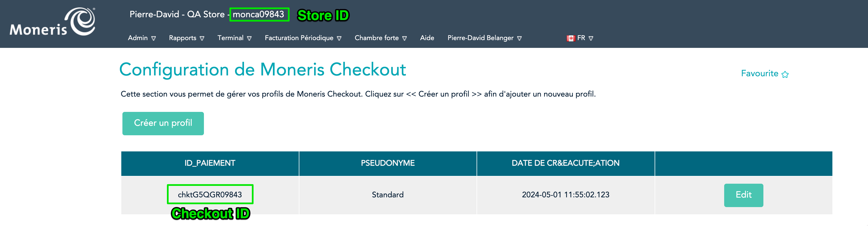
Task: Click the Favourite star icon
Action: point(785,74)
